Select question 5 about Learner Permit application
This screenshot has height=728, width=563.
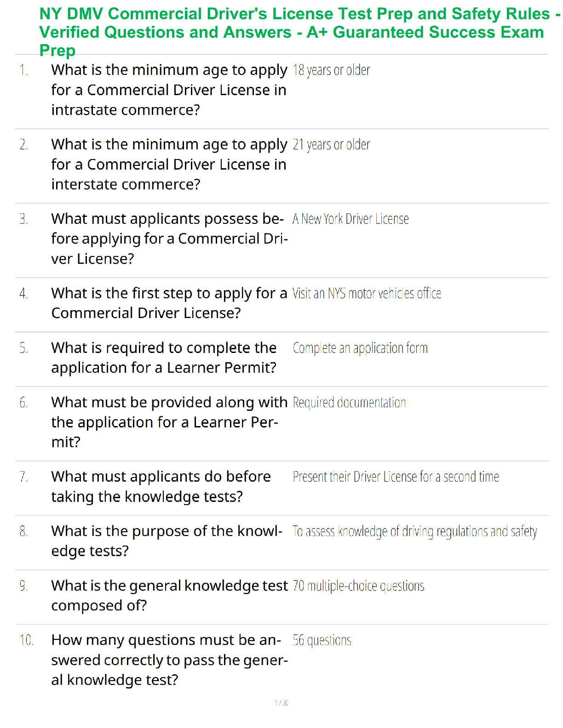tap(164, 358)
